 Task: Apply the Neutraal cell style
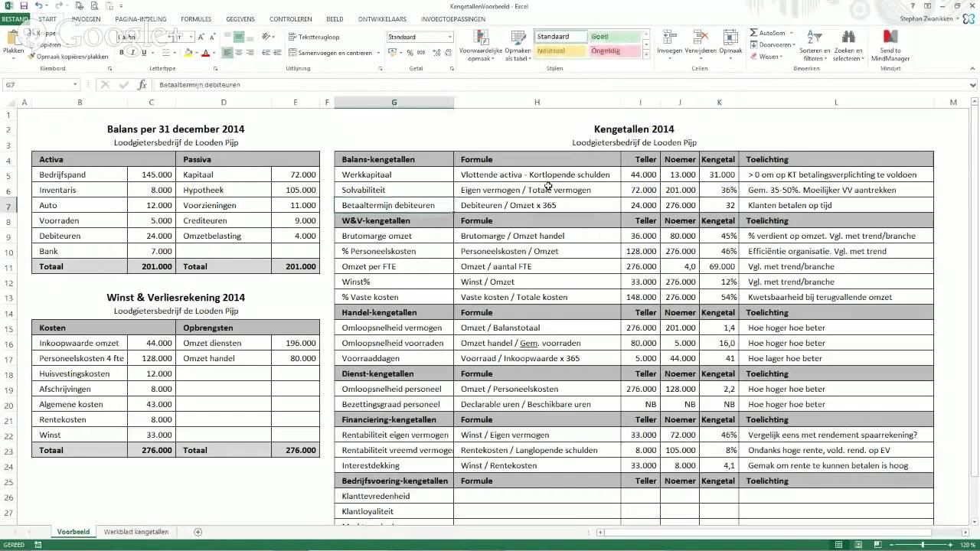(561, 51)
